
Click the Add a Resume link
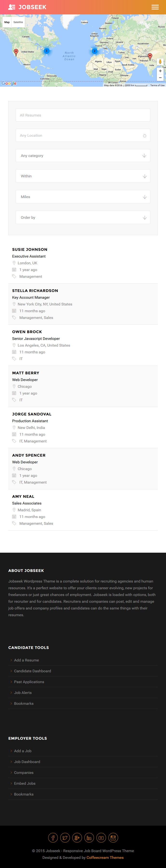26,660
